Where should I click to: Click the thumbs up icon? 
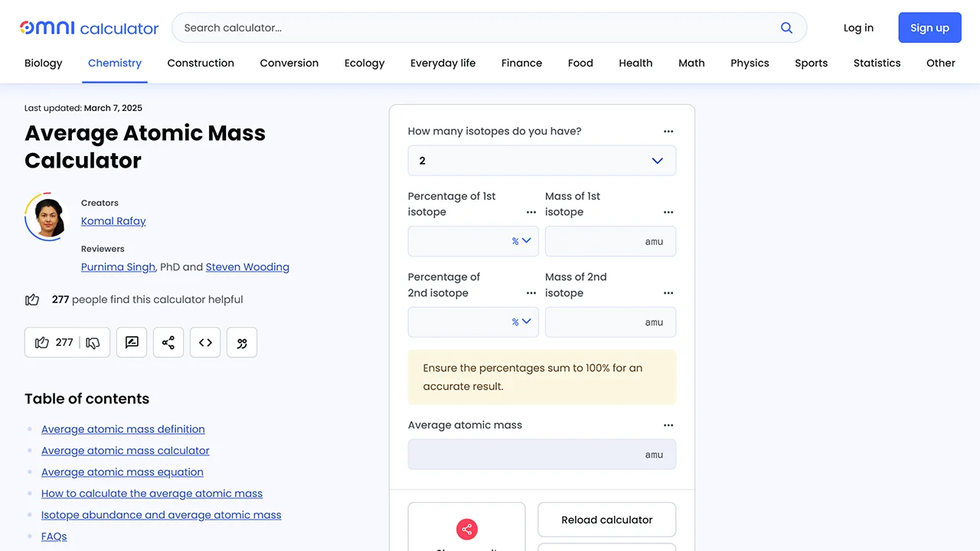pos(42,342)
